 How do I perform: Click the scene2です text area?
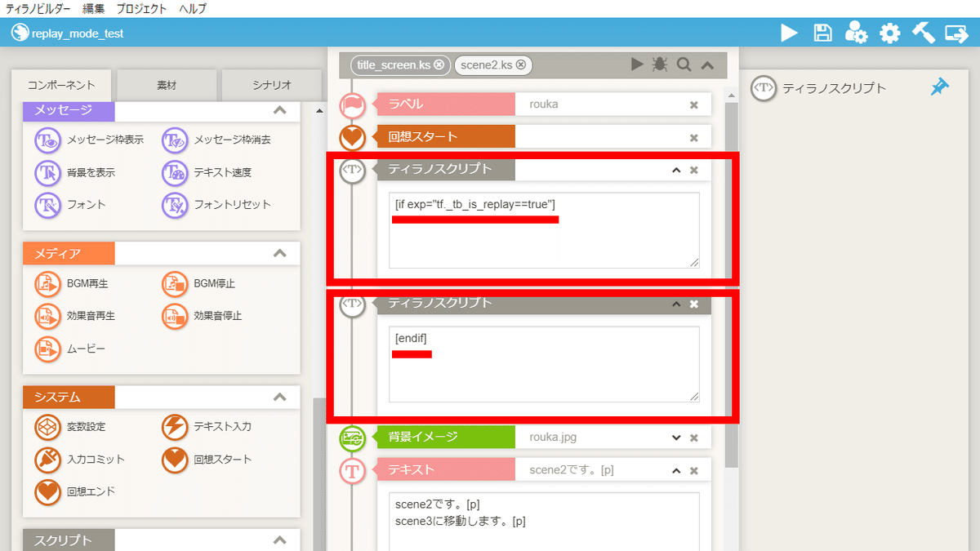click(544, 522)
